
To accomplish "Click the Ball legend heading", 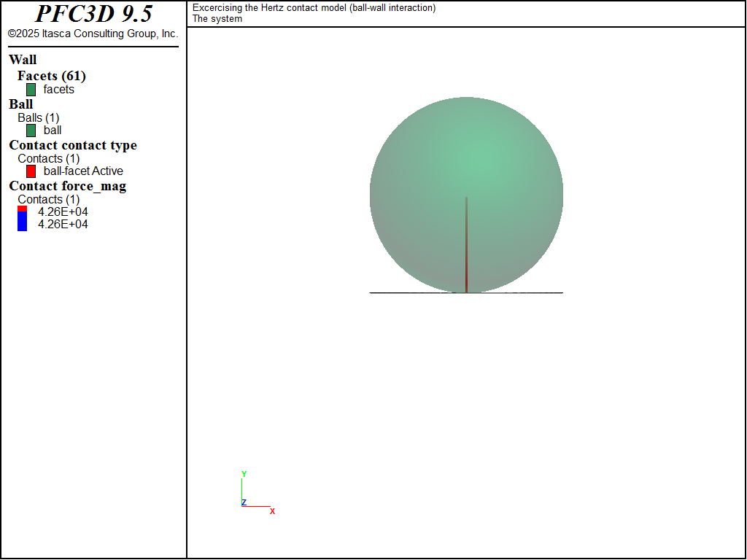I will click(21, 104).
